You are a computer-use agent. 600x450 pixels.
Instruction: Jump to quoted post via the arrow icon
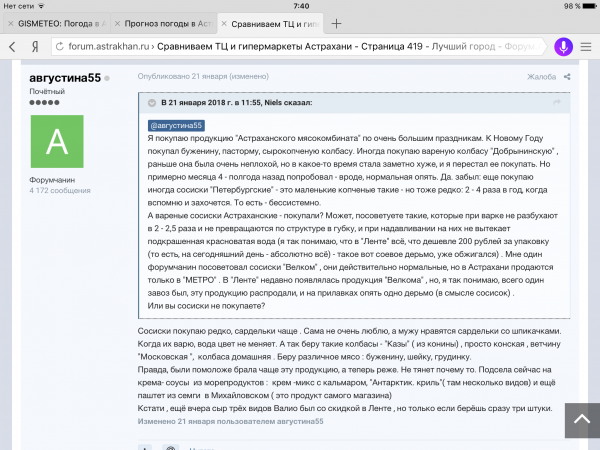coord(557,102)
